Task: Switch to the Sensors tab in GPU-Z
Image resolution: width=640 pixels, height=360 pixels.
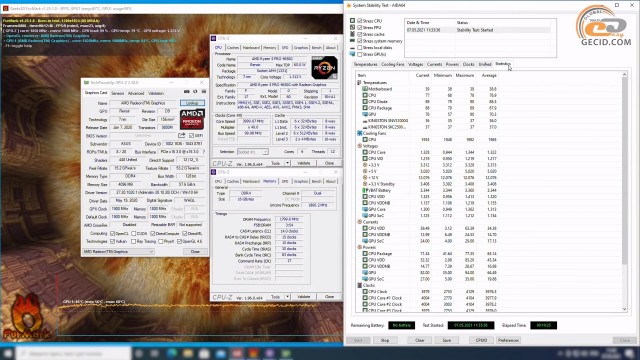Action: tap(118, 93)
